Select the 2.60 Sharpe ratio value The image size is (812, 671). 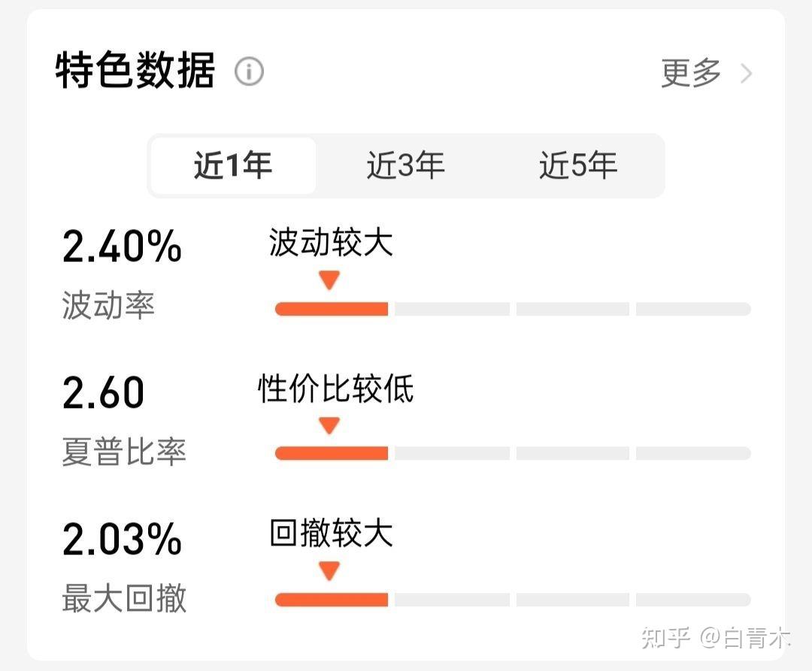[104, 391]
